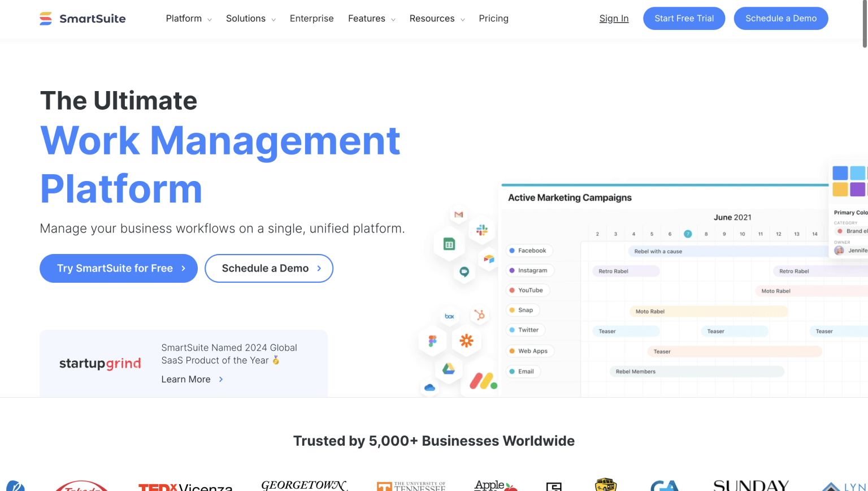The image size is (868, 491).
Task: Click the Google Meet integration icon
Action: pyautogui.click(x=465, y=272)
